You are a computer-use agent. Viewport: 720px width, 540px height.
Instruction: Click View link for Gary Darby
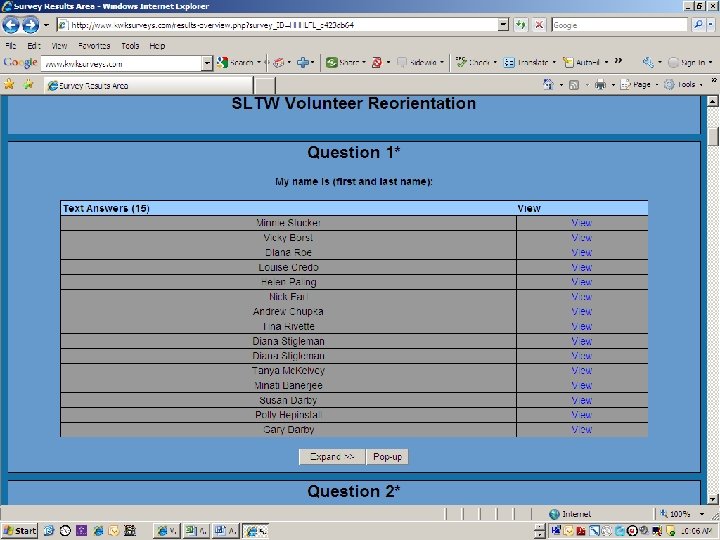point(581,430)
